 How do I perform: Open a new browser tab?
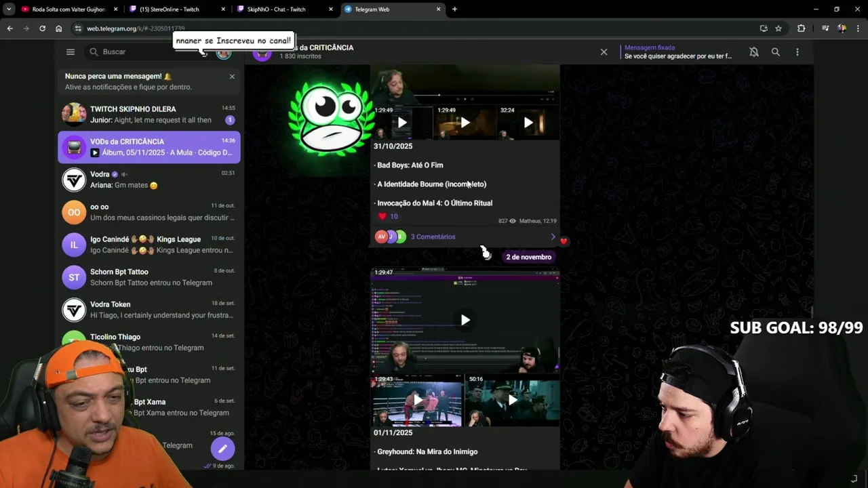[454, 9]
